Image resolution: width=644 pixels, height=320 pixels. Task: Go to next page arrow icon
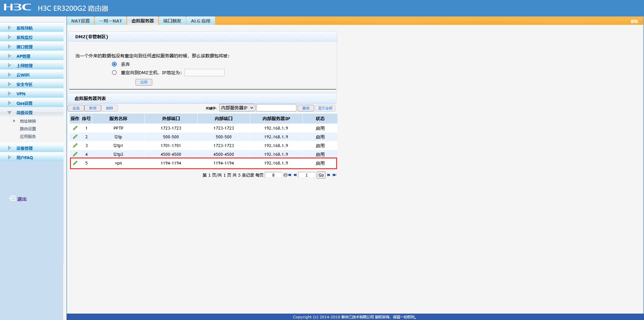click(x=329, y=175)
